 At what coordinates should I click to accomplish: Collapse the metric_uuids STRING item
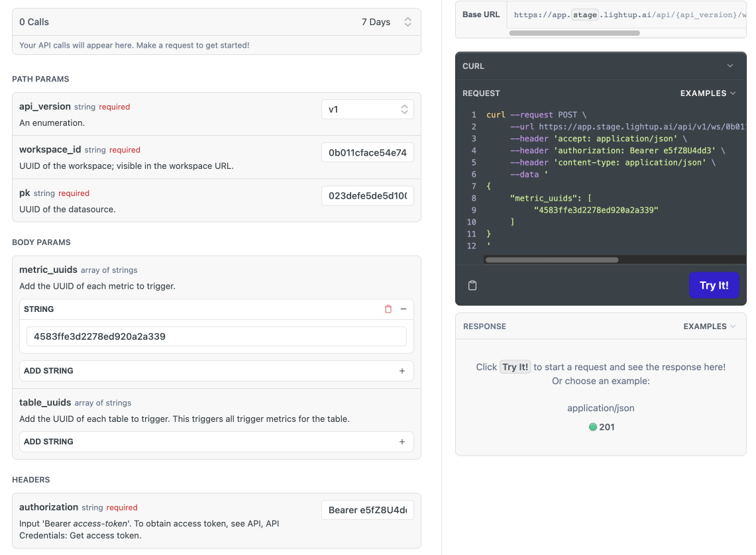pyautogui.click(x=403, y=309)
